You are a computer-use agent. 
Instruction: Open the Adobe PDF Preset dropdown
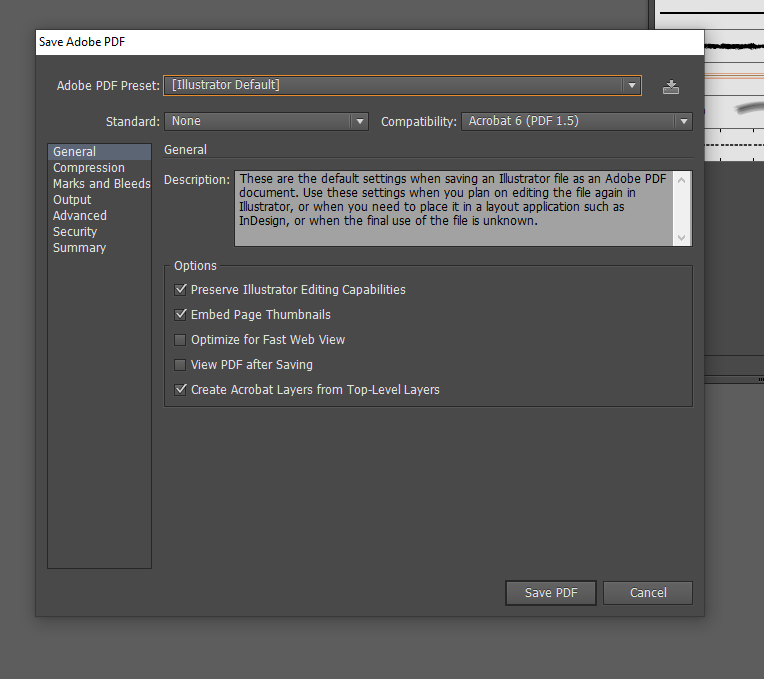402,86
